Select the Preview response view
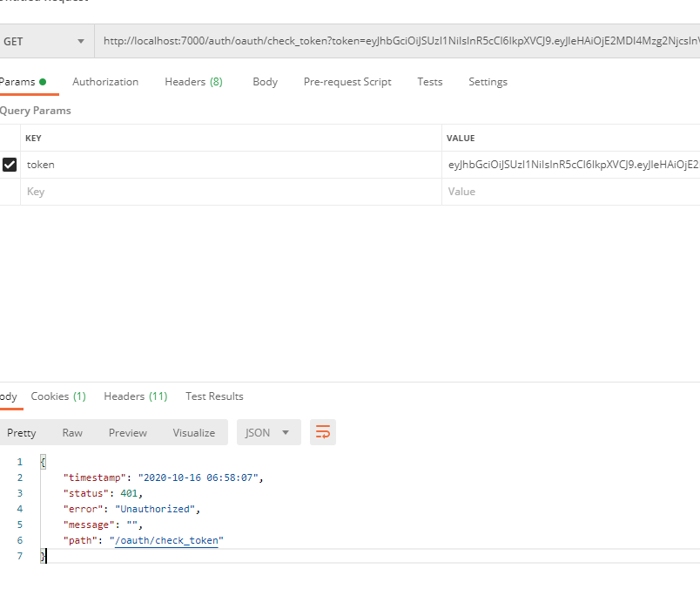The width and height of the screenshot is (700, 589). click(x=128, y=433)
